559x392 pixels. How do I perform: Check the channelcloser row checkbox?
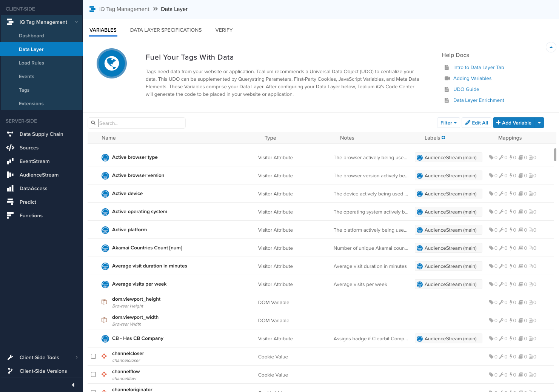coord(93,356)
